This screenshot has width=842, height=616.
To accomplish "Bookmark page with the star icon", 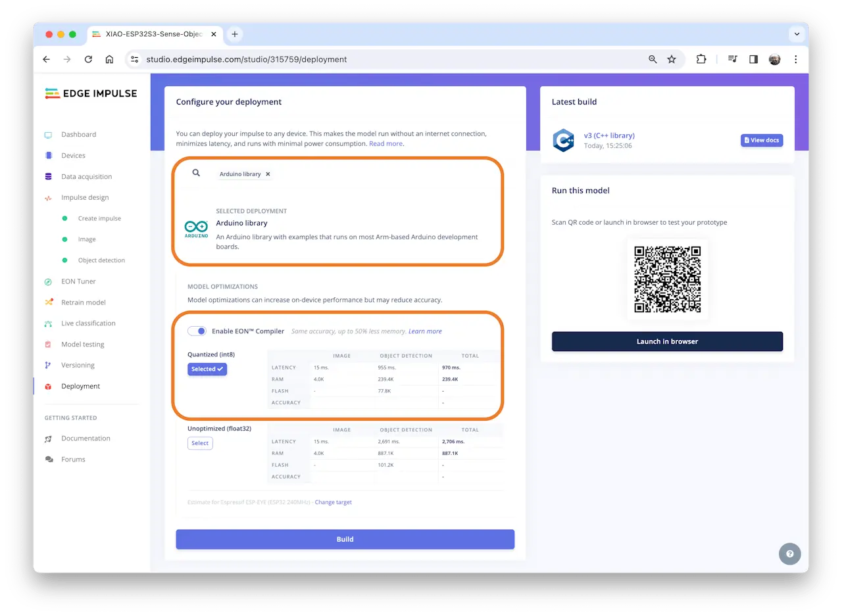I will [x=671, y=59].
